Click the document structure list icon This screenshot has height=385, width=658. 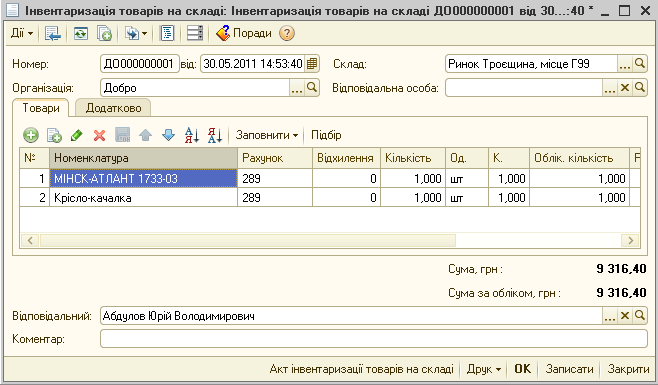[195, 33]
